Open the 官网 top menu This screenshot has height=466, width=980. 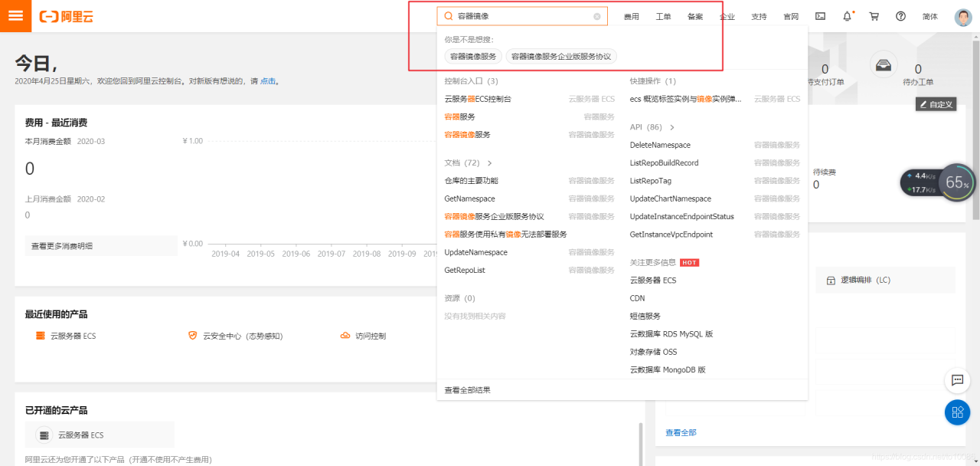coord(791,16)
